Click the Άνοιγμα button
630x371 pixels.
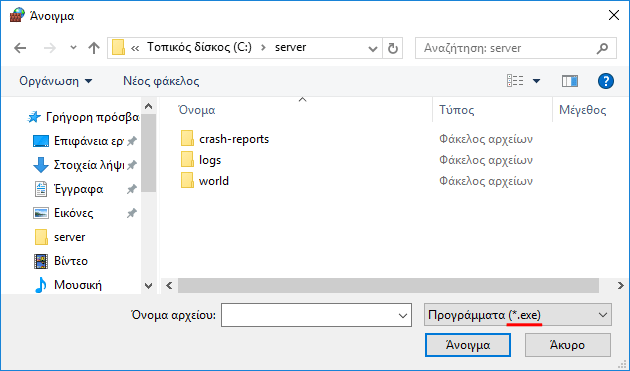click(468, 345)
